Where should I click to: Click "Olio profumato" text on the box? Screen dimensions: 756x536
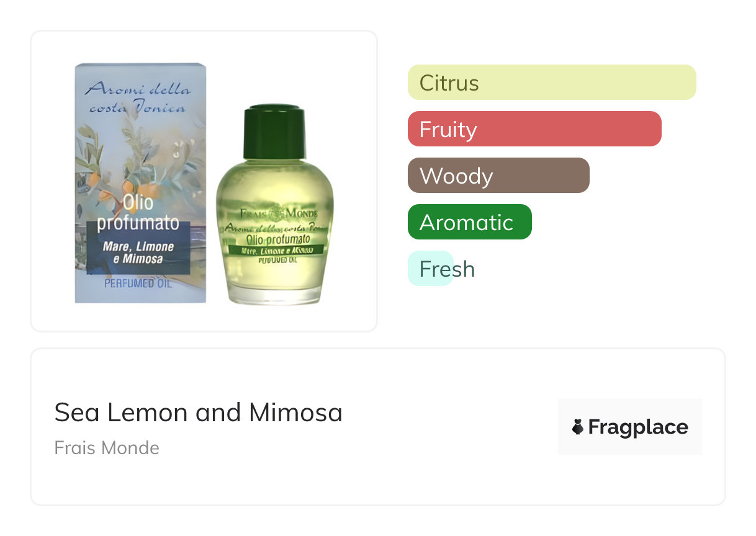pyautogui.click(x=138, y=212)
